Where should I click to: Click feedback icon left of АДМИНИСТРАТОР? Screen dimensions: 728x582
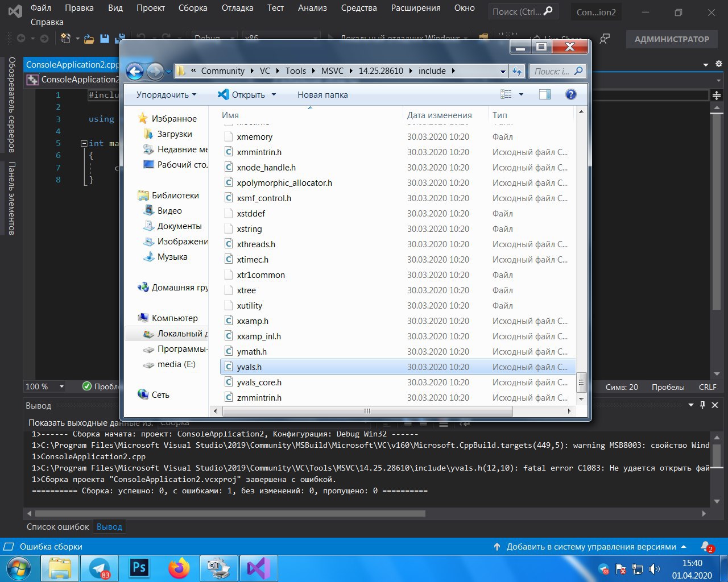click(x=605, y=39)
